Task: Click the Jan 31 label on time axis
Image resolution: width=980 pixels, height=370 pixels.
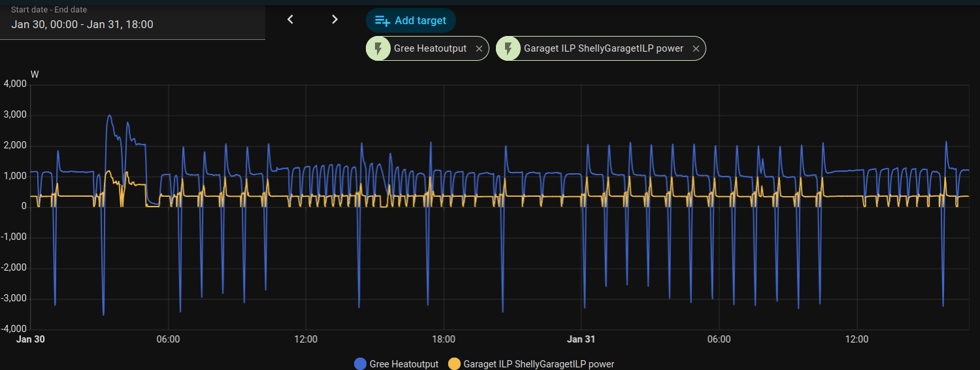Action: point(581,339)
